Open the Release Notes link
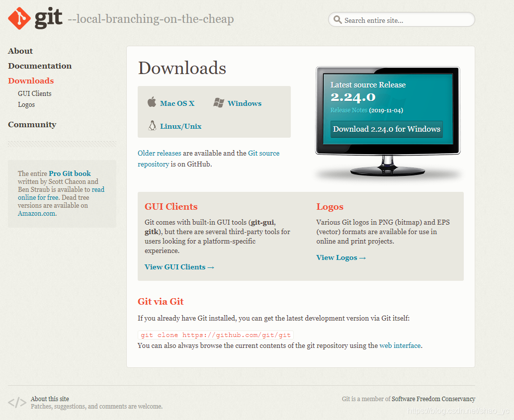This screenshot has height=420, width=514. click(x=349, y=110)
